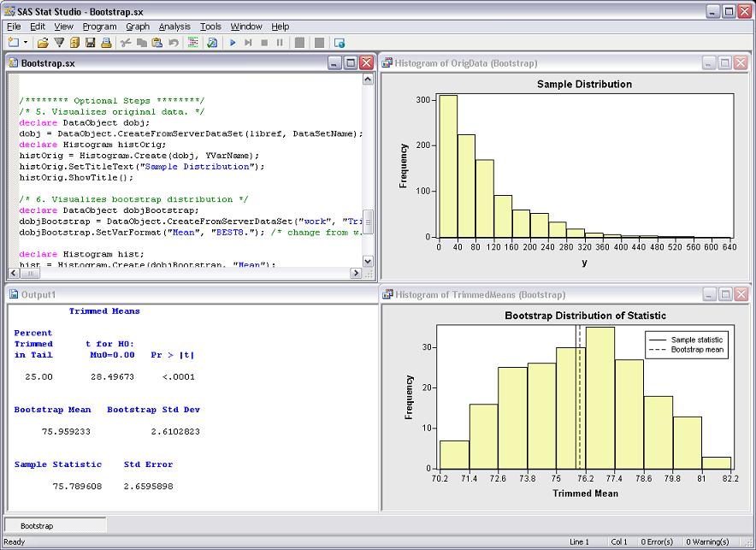
Task: Open the Analysis menu
Action: click(x=174, y=27)
